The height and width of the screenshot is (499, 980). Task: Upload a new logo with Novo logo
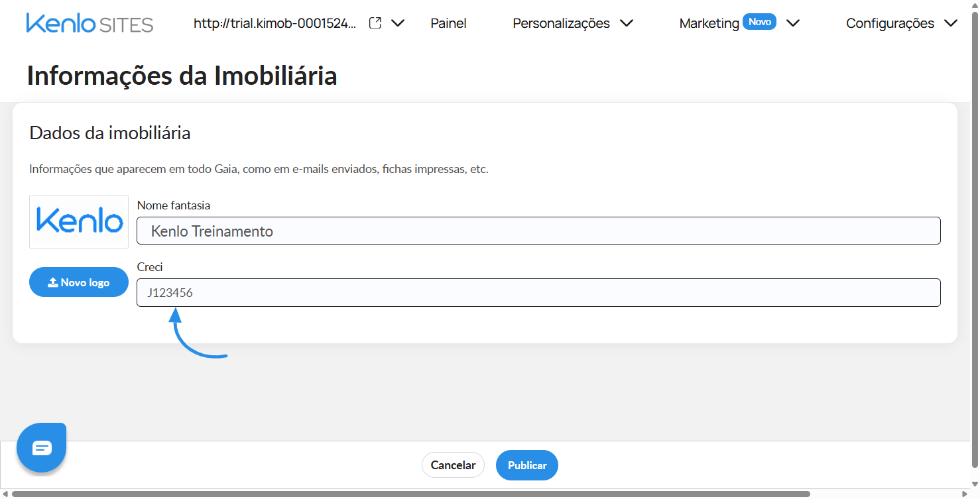click(x=79, y=282)
